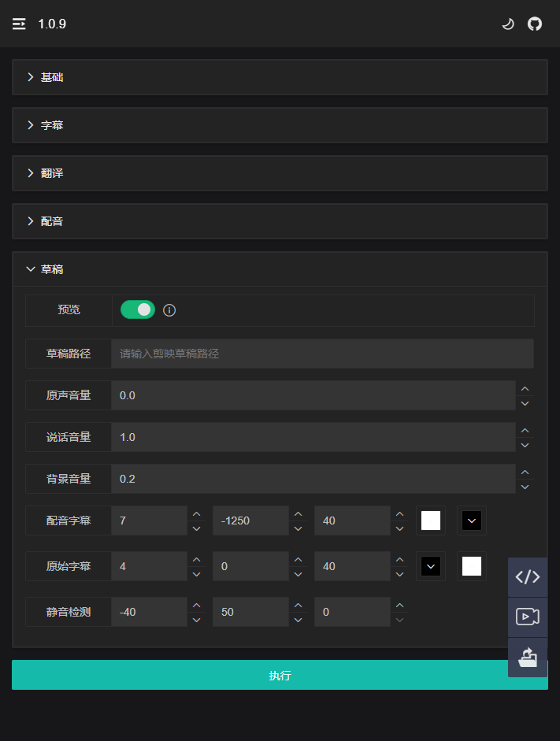Screen dimensions: 560x741
Task: Click the 背景音量 value field
Action: click(313, 479)
